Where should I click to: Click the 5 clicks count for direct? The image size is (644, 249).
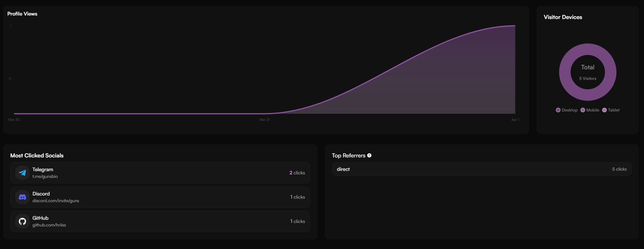[619, 169]
